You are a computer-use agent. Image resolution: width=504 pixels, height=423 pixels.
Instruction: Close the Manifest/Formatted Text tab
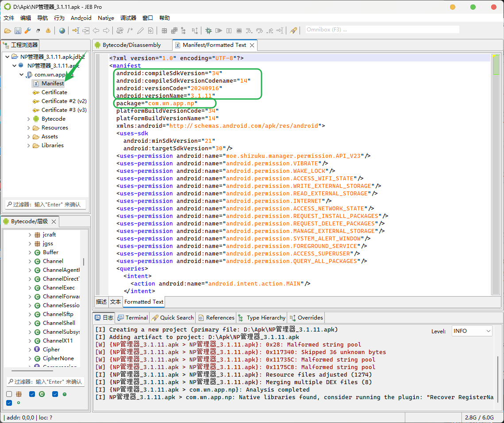(x=252, y=45)
